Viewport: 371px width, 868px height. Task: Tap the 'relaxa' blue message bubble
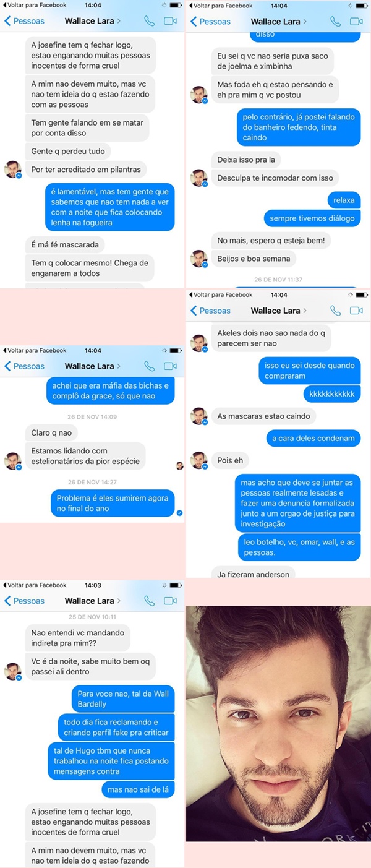344,200
